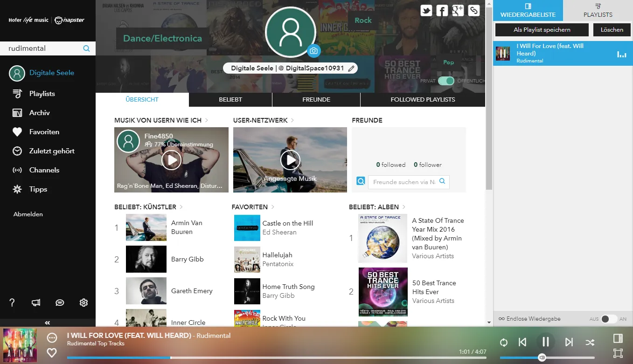
Task: Open the Playlists tab in right panel
Action: point(598,10)
